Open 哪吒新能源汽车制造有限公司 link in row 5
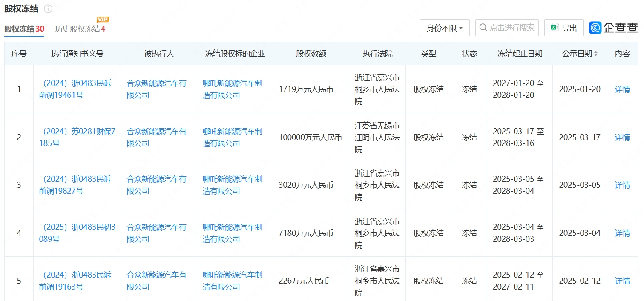 click(x=232, y=281)
